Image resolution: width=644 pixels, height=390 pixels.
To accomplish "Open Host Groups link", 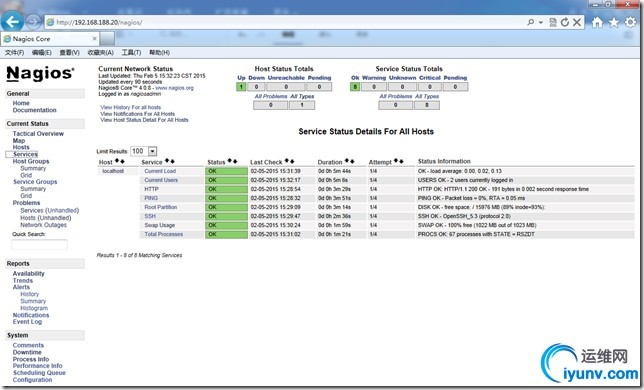I will click(x=31, y=161).
